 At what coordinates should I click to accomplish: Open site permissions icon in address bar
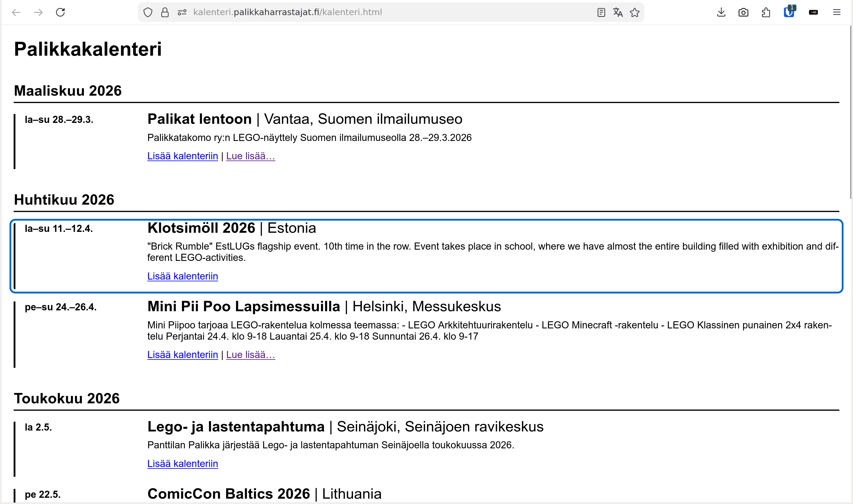[x=182, y=12]
